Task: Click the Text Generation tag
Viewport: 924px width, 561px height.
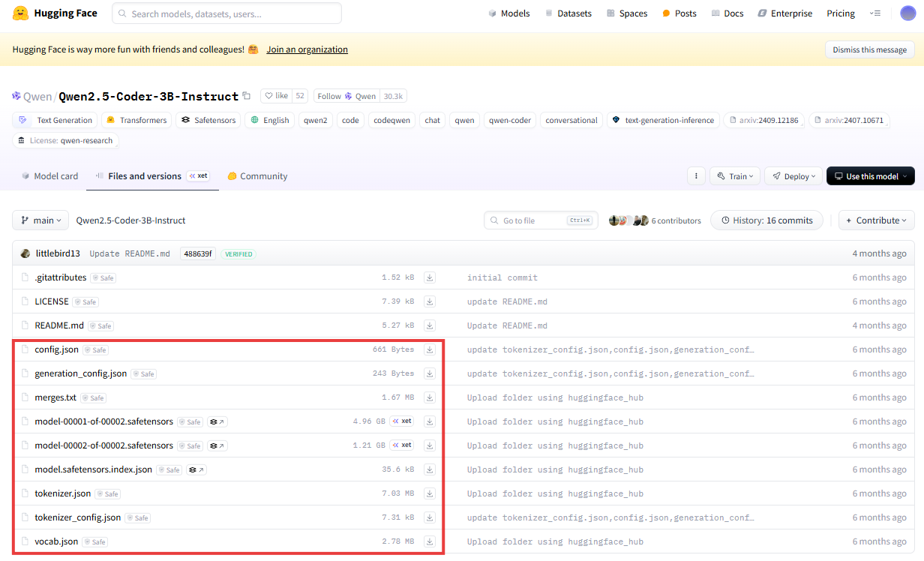Action: (55, 120)
